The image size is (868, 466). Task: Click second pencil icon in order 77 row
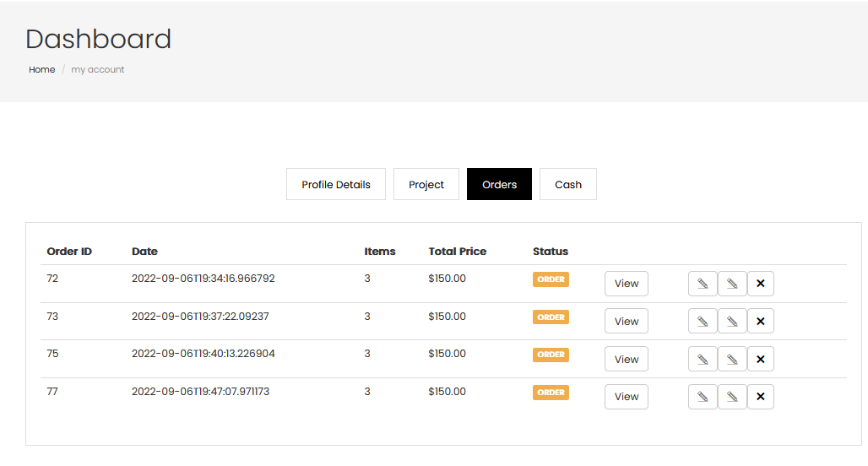pos(732,396)
